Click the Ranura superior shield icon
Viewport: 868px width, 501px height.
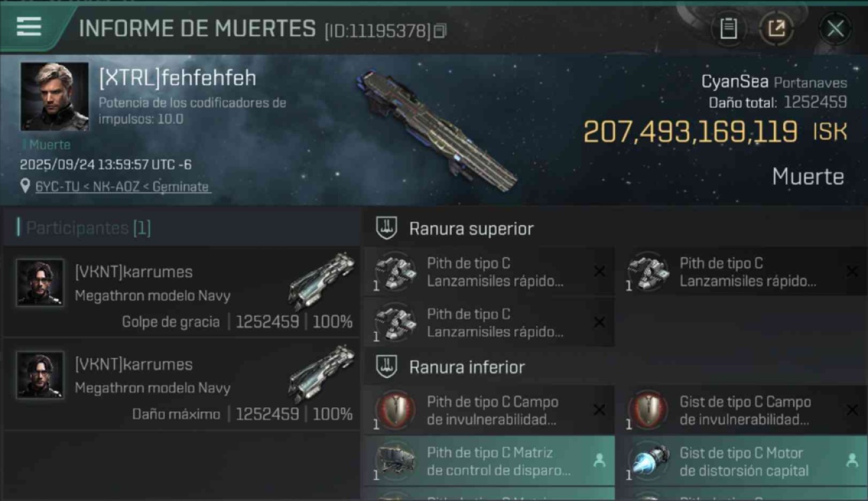(x=387, y=228)
